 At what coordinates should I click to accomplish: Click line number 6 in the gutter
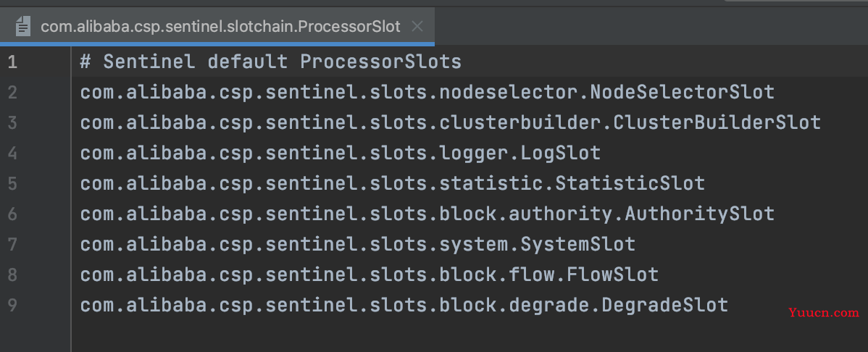tap(12, 214)
